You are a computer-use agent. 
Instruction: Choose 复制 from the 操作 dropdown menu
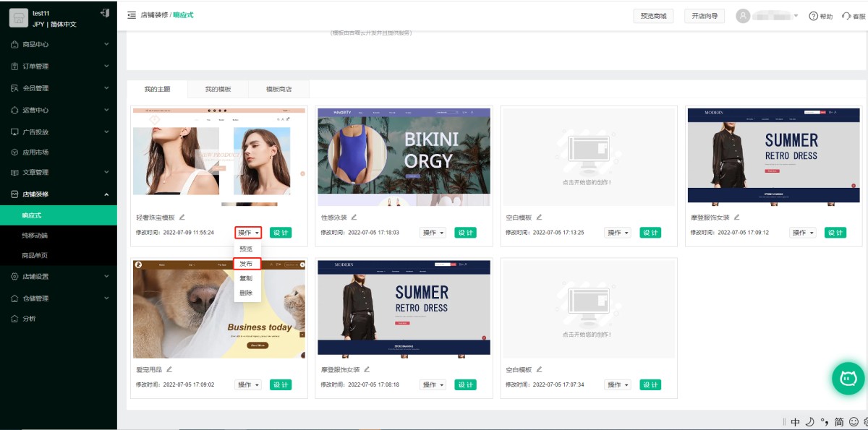(x=246, y=278)
